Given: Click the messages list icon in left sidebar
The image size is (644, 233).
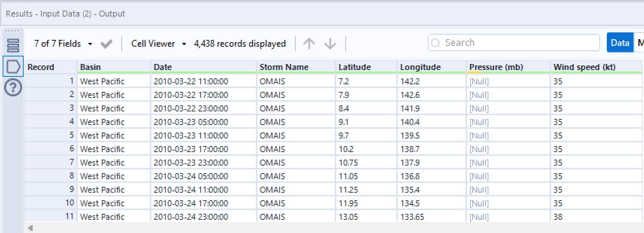Looking at the screenshot, I should pos(13,46).
